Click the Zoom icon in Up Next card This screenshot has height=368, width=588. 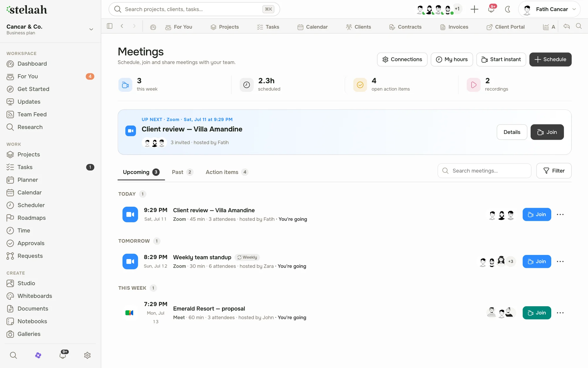(x=131, y=131)
